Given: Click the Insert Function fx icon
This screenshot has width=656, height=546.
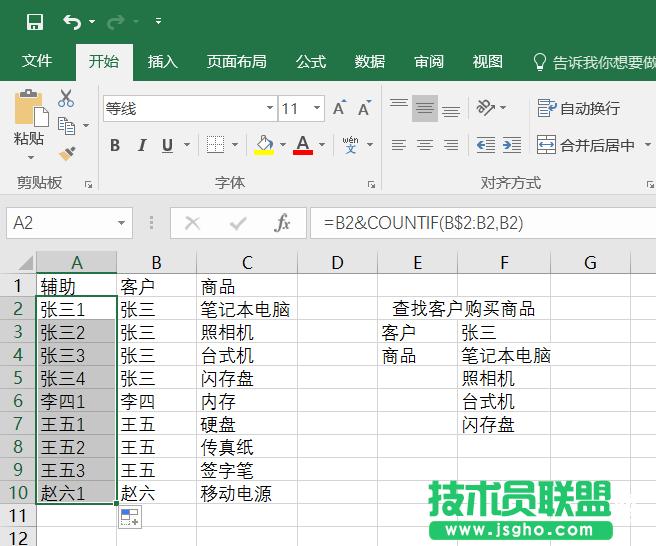Looking at the screenshot, I should tap(282, 223).
